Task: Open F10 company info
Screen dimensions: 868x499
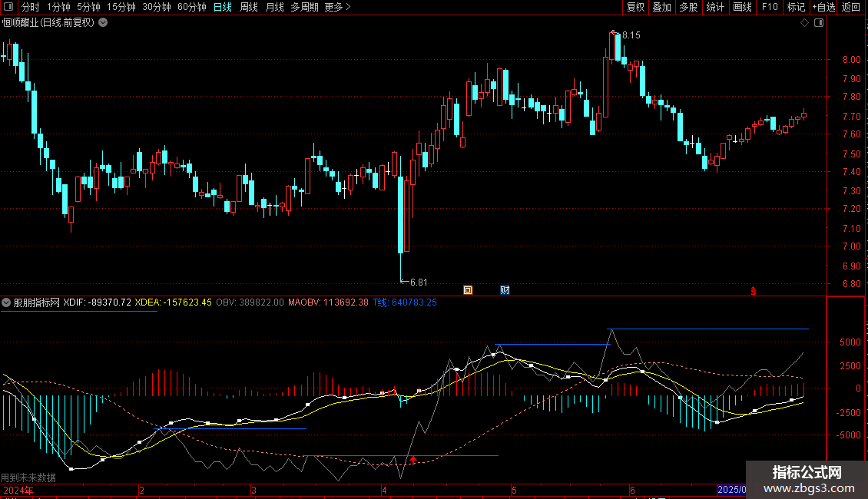Action: 770,7
